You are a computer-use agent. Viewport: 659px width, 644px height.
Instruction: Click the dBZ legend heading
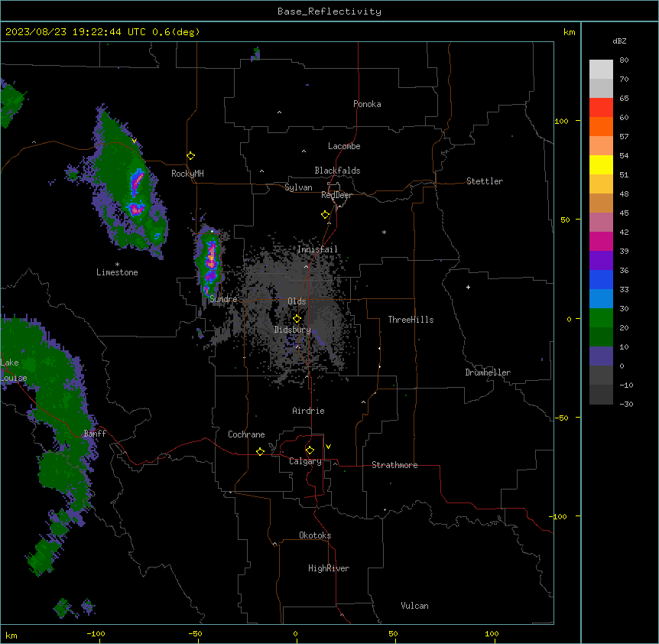(619, 41)
